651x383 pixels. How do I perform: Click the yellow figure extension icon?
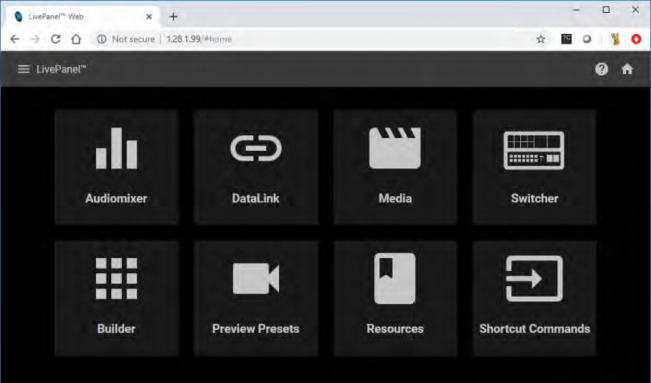coord(615,39)
